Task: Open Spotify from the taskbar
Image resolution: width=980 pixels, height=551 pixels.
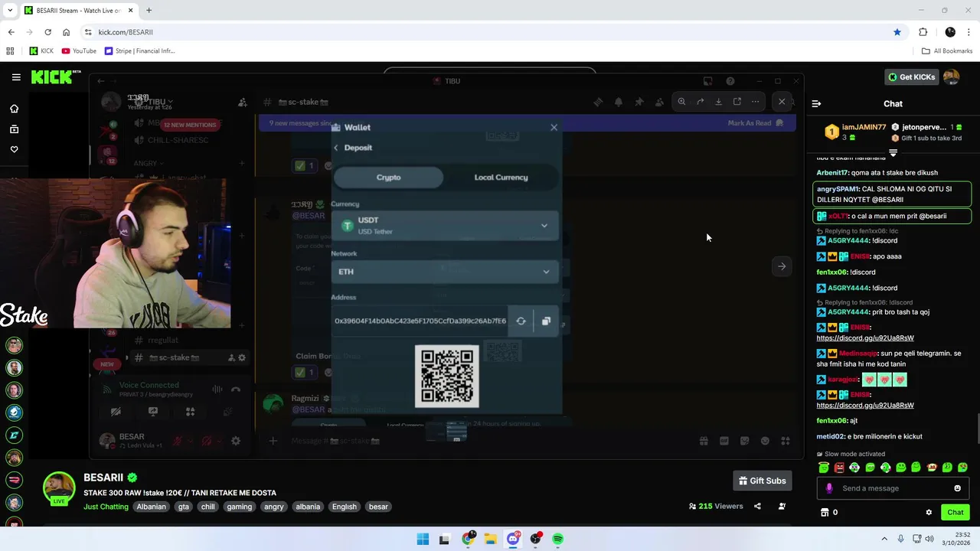Action: (x=558, y=539)
